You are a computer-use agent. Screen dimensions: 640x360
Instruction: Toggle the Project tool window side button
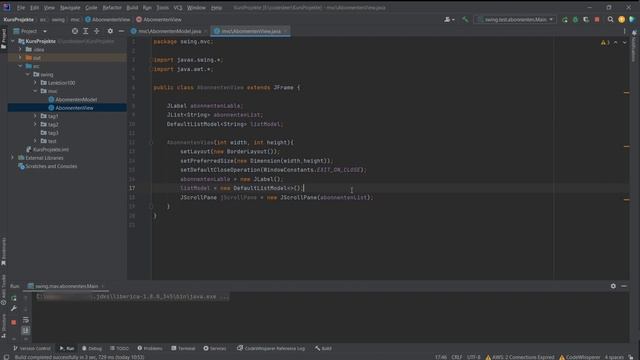[4, 40]
